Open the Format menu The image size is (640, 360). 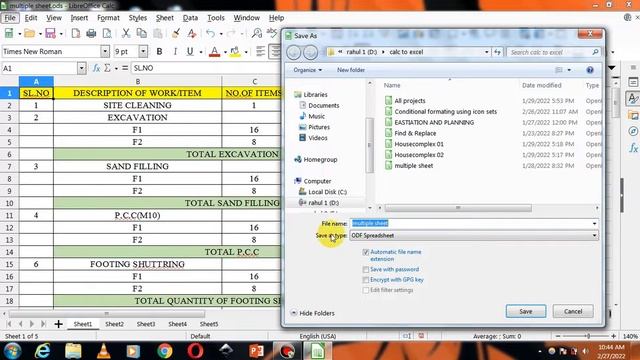click(108, 18)
